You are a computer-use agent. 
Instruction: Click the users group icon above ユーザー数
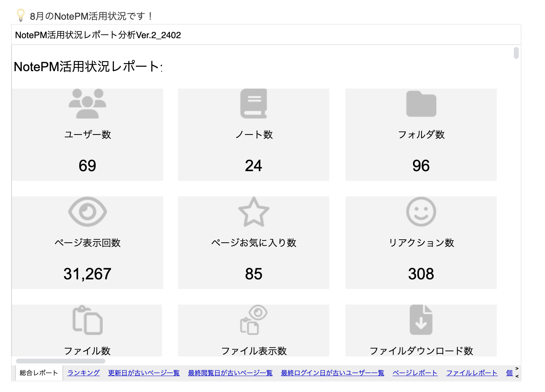(x=87, y=103)
